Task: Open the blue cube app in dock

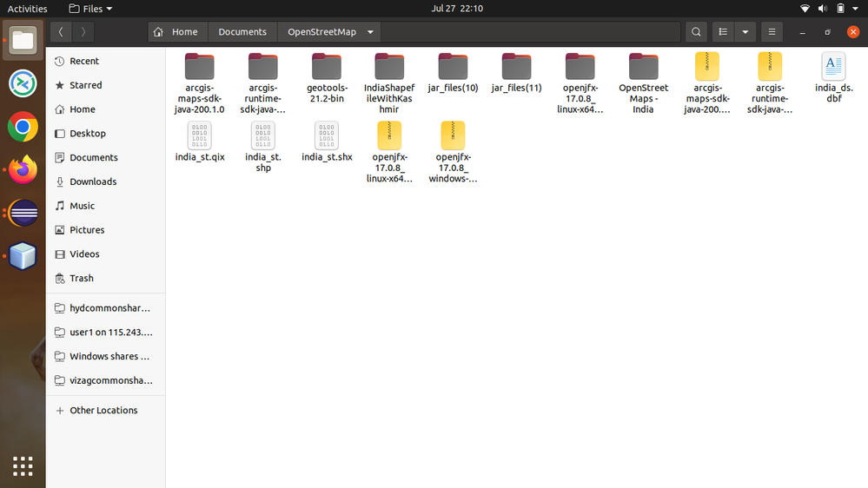Action: tap(23, 256)
